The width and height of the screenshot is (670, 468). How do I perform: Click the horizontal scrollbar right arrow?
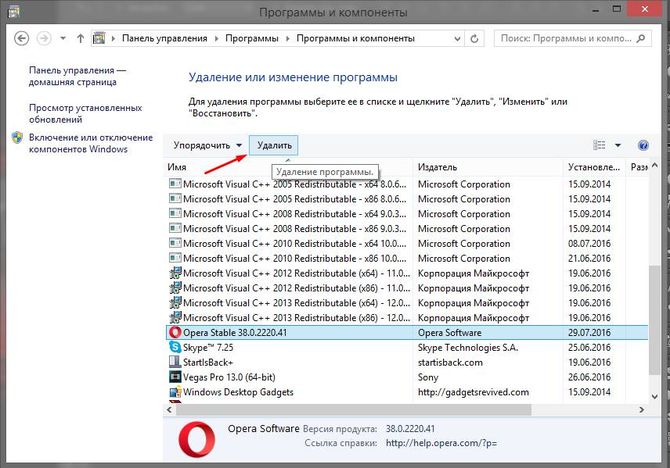point(641,409)
